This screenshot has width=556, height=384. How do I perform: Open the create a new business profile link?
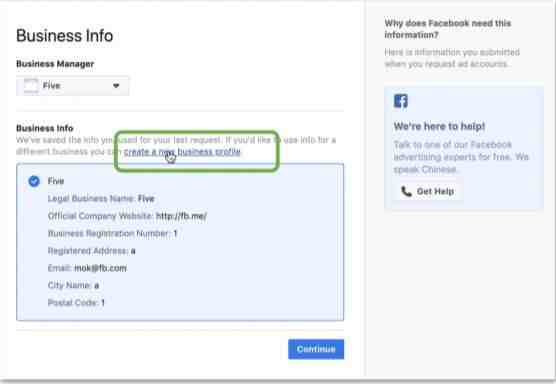point(182,152)
